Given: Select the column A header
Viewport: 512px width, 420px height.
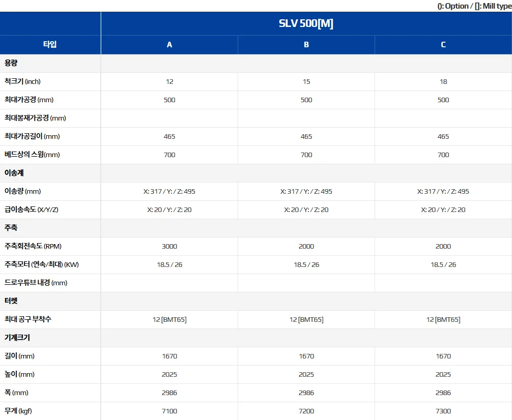Looking at the screenshot, I should [169, 45].
